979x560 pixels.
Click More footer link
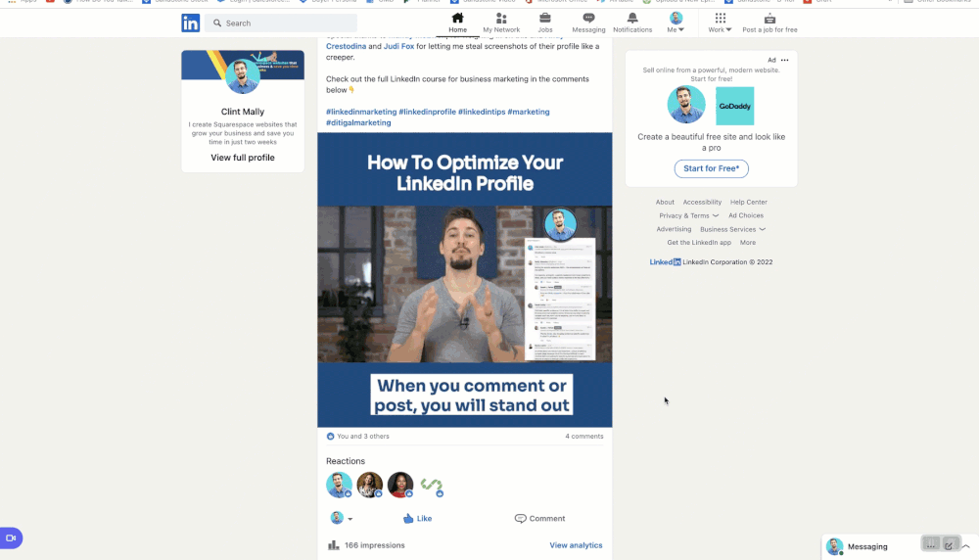click(x=747, y=242)
